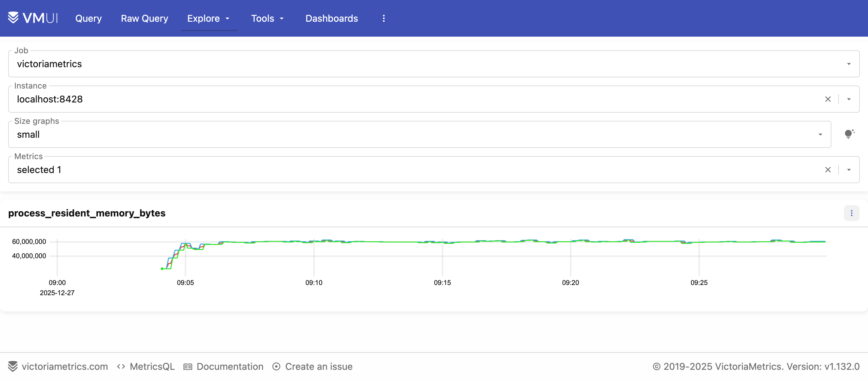Click the 09:10 time axis marker

[314, 283]
